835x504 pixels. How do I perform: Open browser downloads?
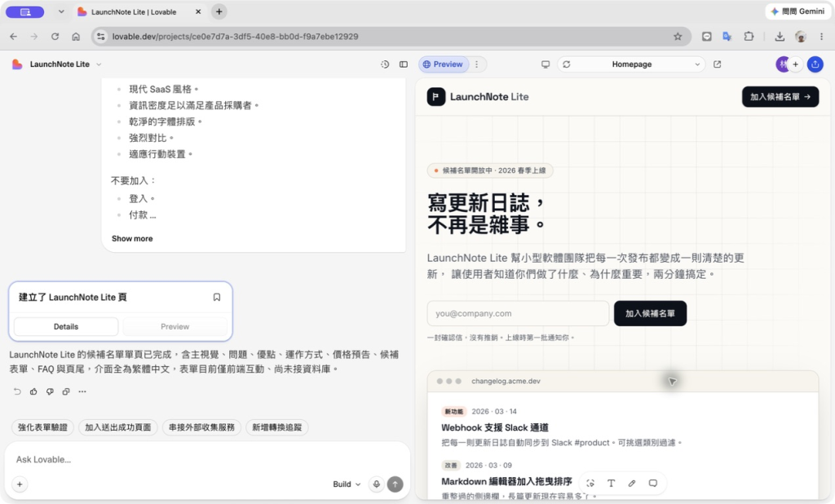tap(780, 36)
